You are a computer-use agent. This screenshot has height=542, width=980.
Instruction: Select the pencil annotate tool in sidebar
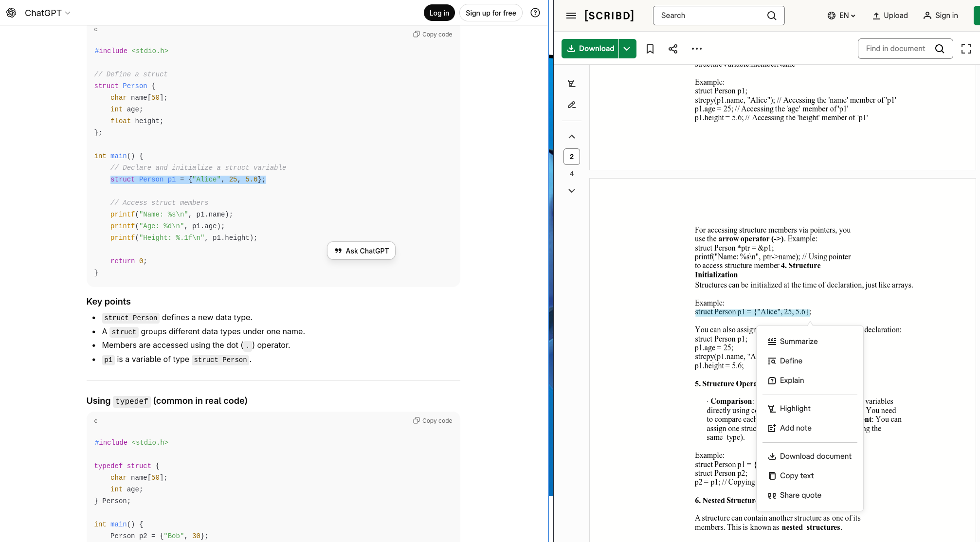[571, 105]
